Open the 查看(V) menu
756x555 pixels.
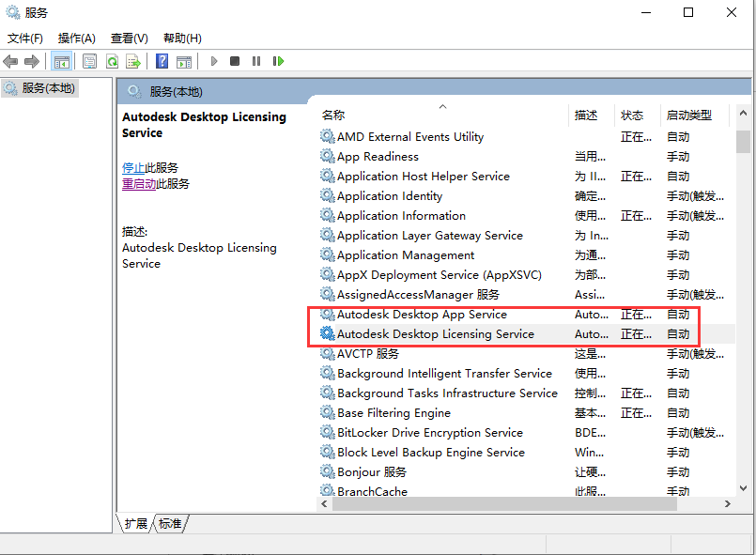click(130, 39)
